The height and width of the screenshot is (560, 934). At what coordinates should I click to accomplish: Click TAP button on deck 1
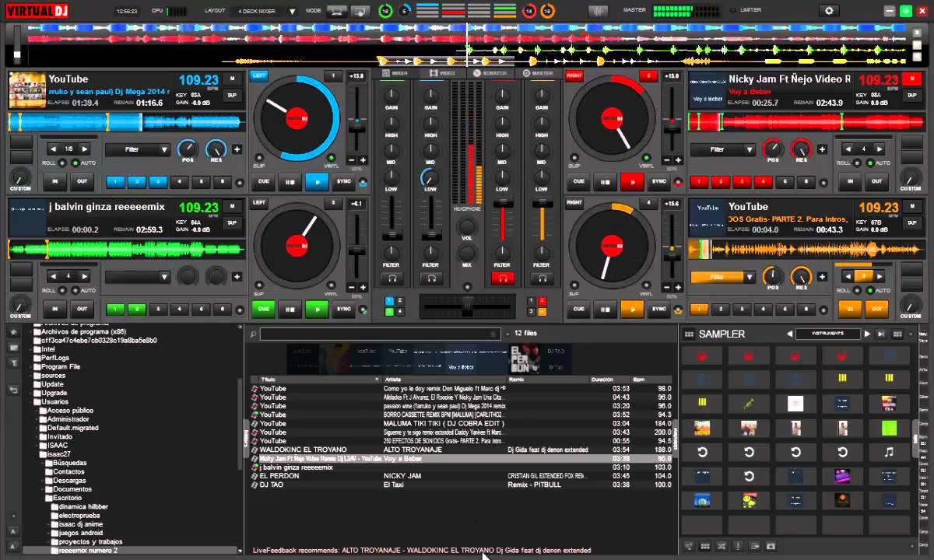coord(232,96)
